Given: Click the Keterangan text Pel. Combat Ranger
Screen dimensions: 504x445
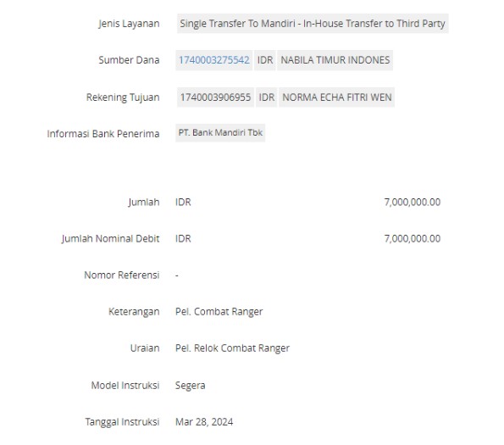Looking at the screenshot, I should (219, 312).
